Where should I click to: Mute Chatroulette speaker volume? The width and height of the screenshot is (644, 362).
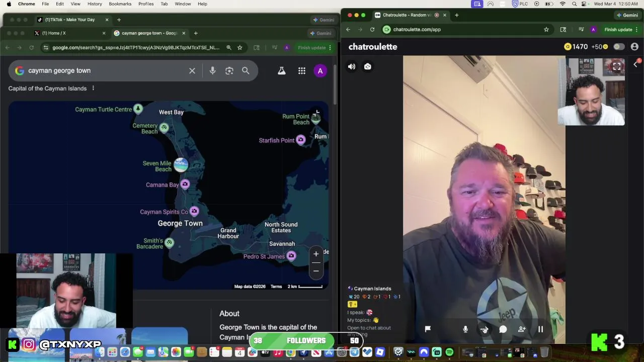352,66
